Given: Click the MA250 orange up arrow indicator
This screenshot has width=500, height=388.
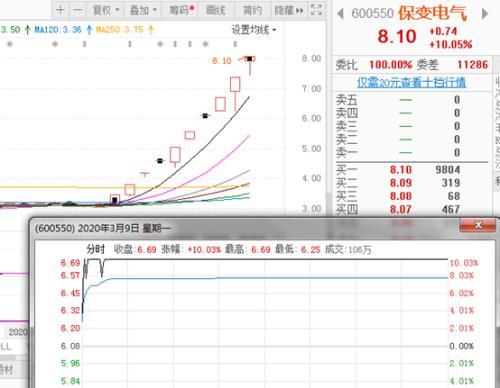Looking at the screenshot, I should pyautogui.click(x=151, y=30).
